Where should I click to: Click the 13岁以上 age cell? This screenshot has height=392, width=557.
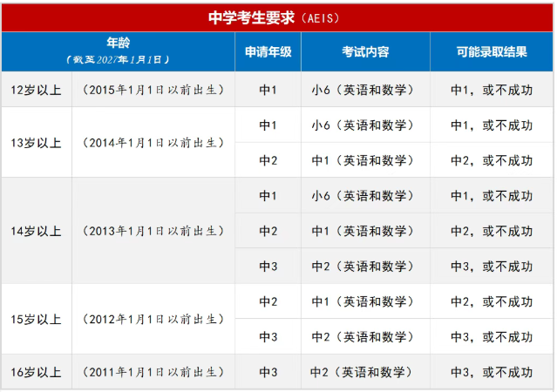click(x=36, y=143)
